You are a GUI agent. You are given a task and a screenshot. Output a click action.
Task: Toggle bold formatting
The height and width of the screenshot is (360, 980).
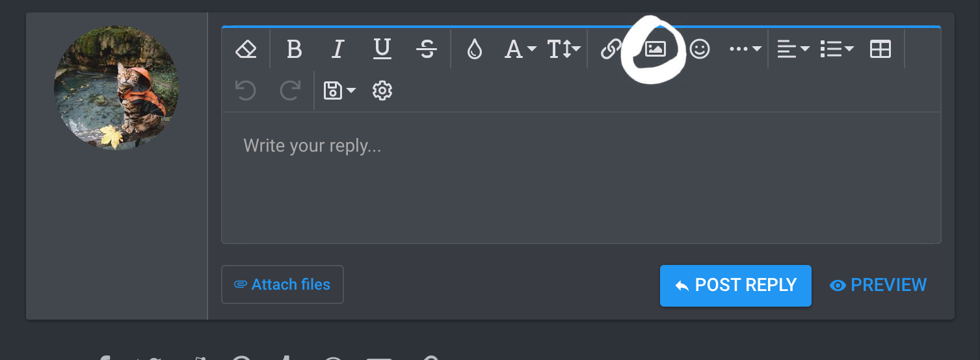(295, 49)
